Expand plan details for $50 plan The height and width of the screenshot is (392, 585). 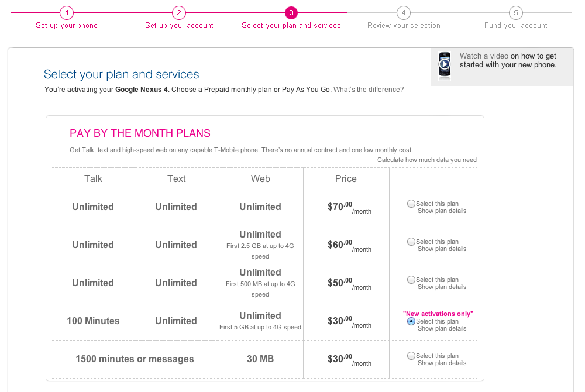click(442, 287)
